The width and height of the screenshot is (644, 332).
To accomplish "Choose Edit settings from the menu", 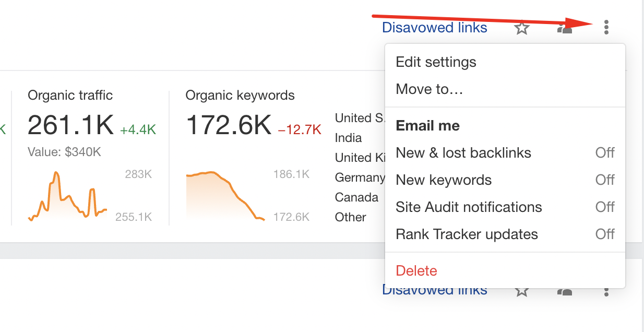I will click(436, 62).
